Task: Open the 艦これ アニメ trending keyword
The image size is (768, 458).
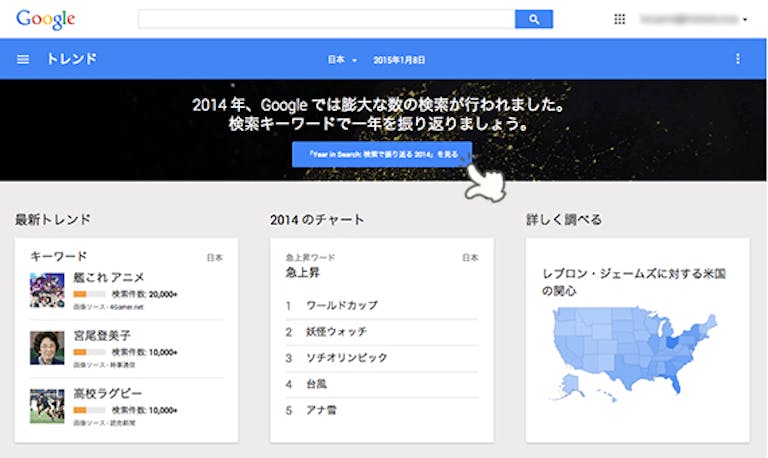Action: [x=109, y=277]
